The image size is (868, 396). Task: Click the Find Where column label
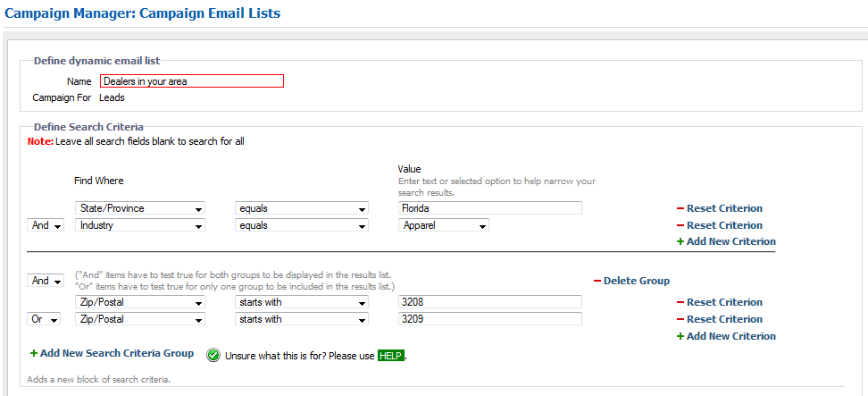tap(99, 181)
